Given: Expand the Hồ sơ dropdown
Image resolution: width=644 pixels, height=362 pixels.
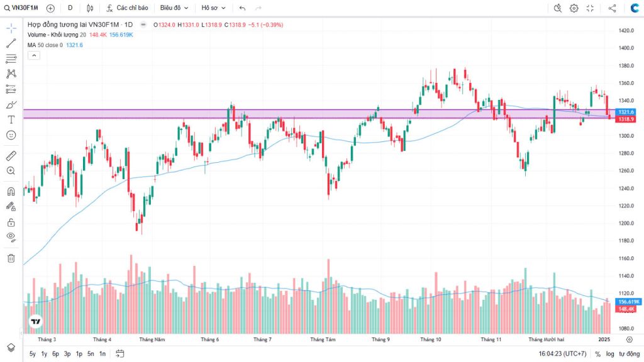Looking at the screenshot, I should pos(213,8).
